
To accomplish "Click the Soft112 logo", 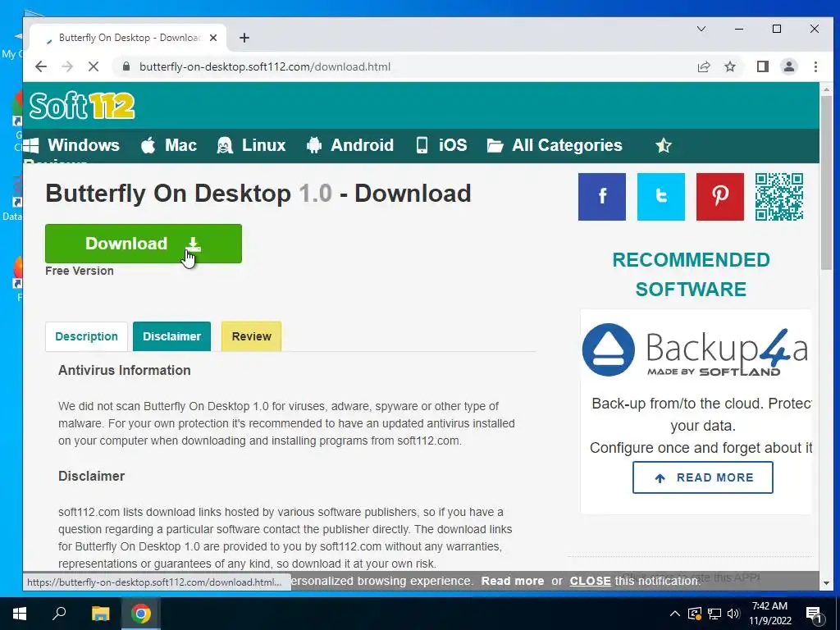I will [82, 106].
